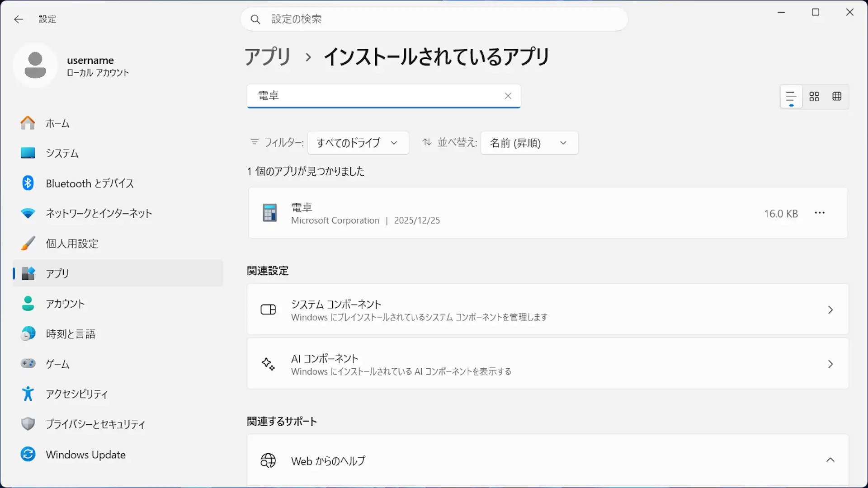Click the 関連設定 heading
The width and height of the screenshot is (868, 488).
pyautogui.click(x=268, y=271)
